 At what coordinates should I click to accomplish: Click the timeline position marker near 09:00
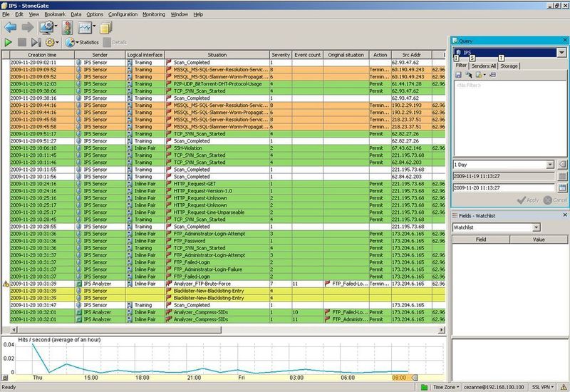pyautogui.click(x=415, y=378)
